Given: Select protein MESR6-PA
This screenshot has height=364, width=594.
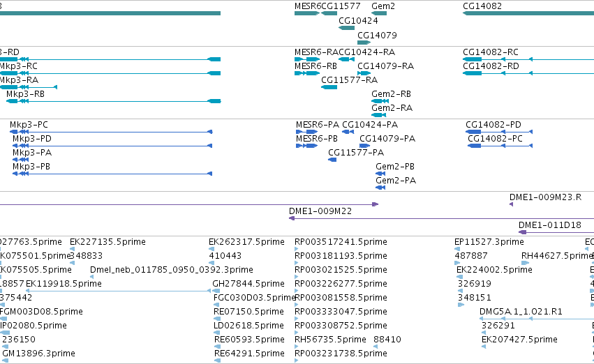Looking at the screenshot, I should coord(318,125).
